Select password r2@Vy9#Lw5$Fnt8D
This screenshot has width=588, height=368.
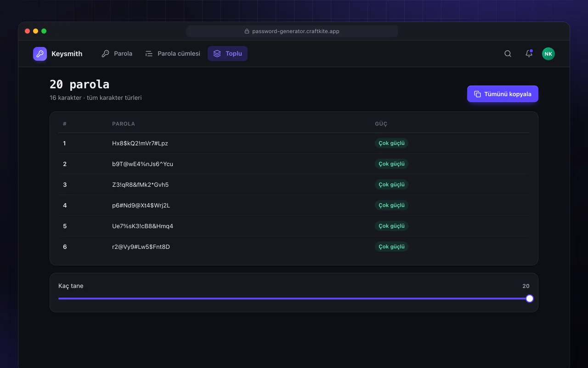(x=141, y=247)
